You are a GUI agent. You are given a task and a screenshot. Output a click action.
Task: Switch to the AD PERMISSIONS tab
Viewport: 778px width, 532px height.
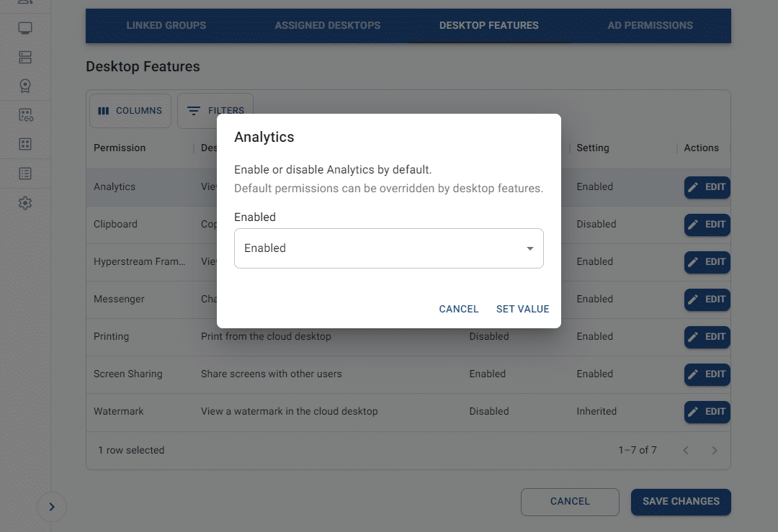pos(650,25)
